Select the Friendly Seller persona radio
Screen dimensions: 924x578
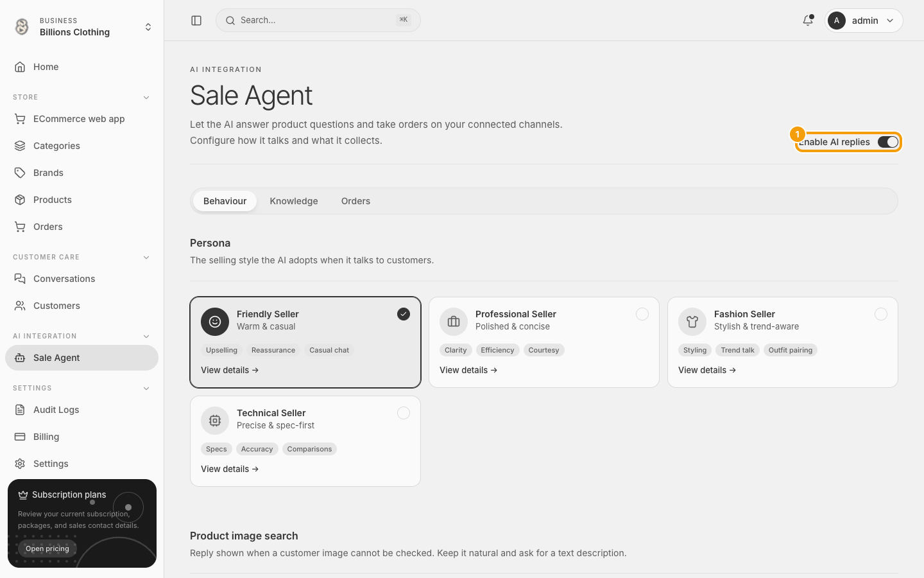(x=404, y=314)
